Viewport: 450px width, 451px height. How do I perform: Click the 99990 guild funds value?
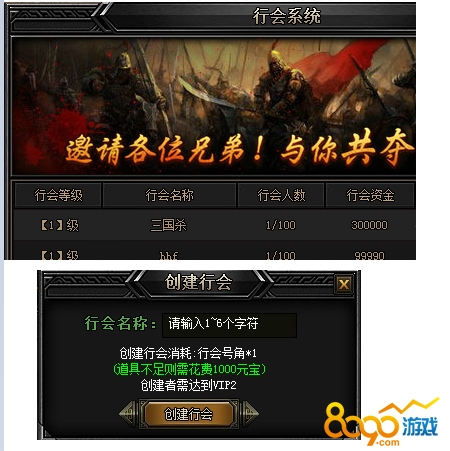pyautogui.click(x=369, y=255)
